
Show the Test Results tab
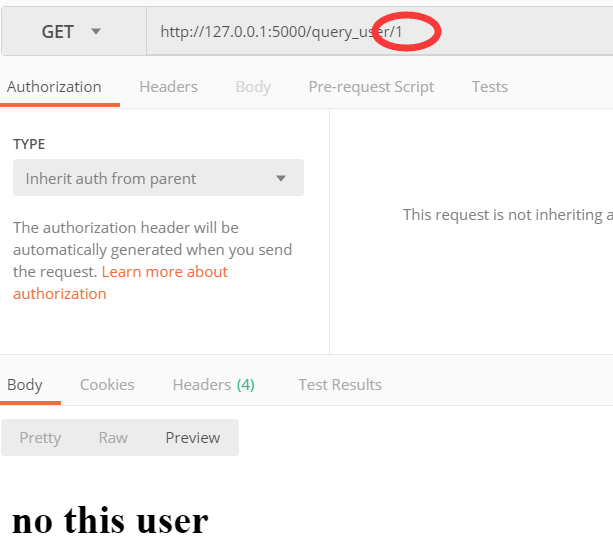340,385
